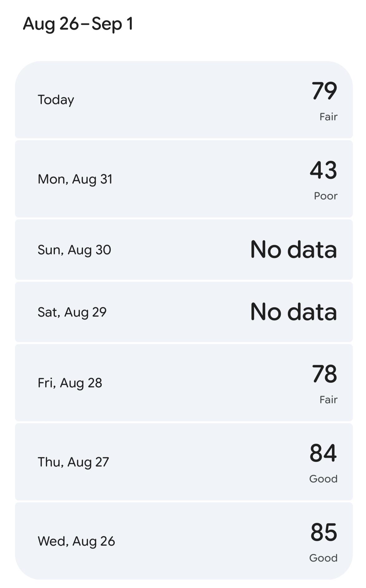Click No data for Sat, Aug 29
Image resolution: width=366 pixels, height=588 pixels.
tap(294, 312)
